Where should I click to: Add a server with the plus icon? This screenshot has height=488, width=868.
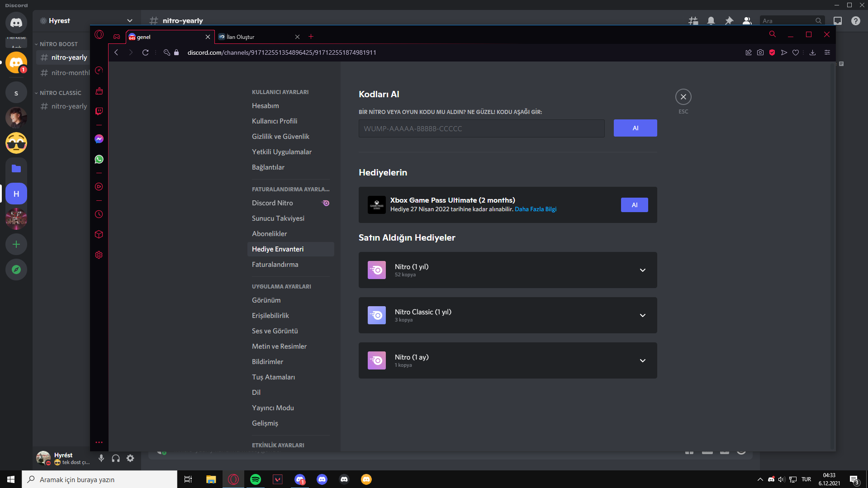[16, 244]
